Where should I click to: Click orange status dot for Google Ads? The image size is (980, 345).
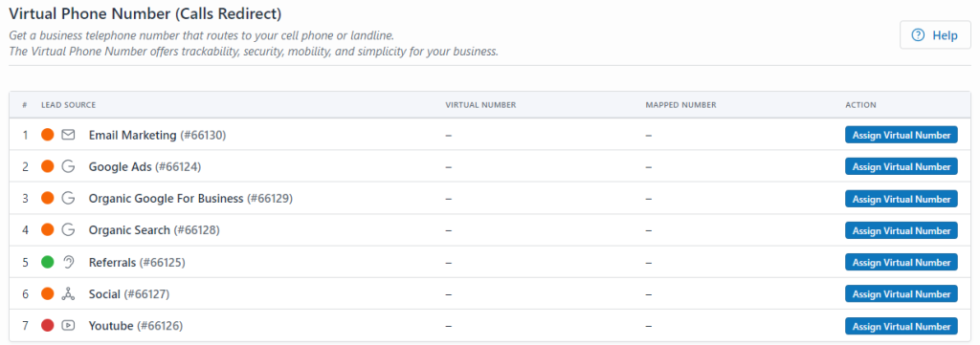pos(48,166)
